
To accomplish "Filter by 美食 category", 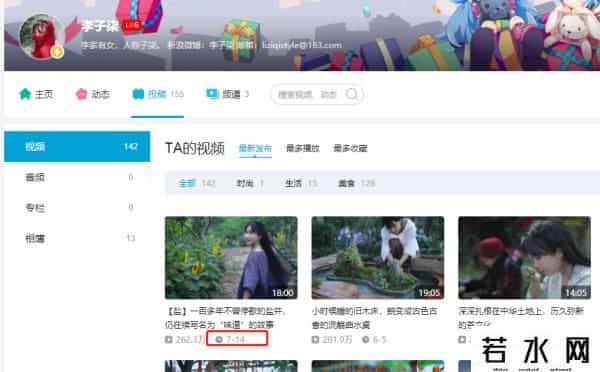I will [x=356, y=183].
